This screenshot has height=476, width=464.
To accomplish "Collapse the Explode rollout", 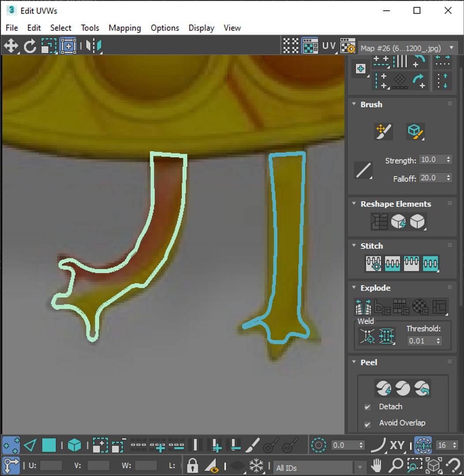I will pyautogui.click(x=354, y=287).
